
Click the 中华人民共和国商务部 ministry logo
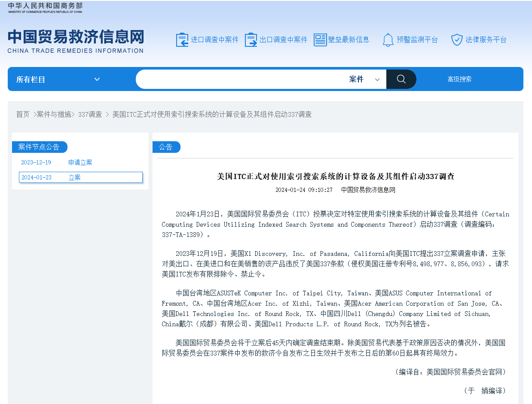click(45, 7)
